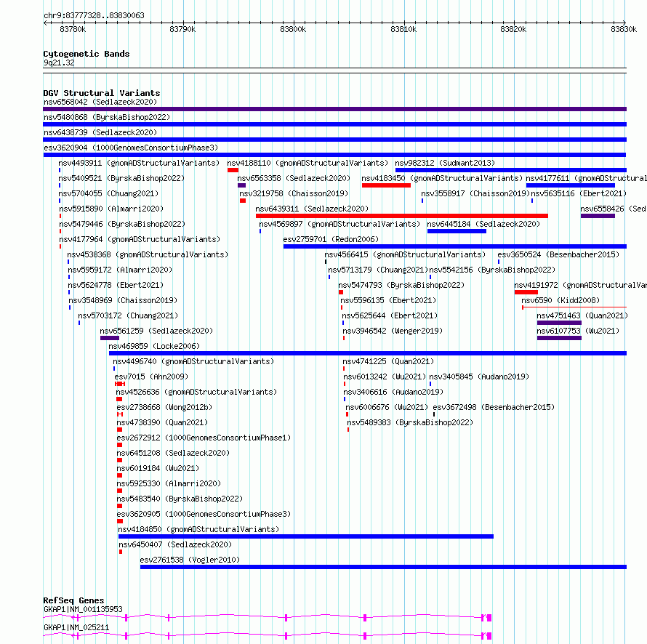Click the purple bar under nsv6107753
Image resolution: width=647 pixels, height=644 pixels.
[x=559, y=338]
